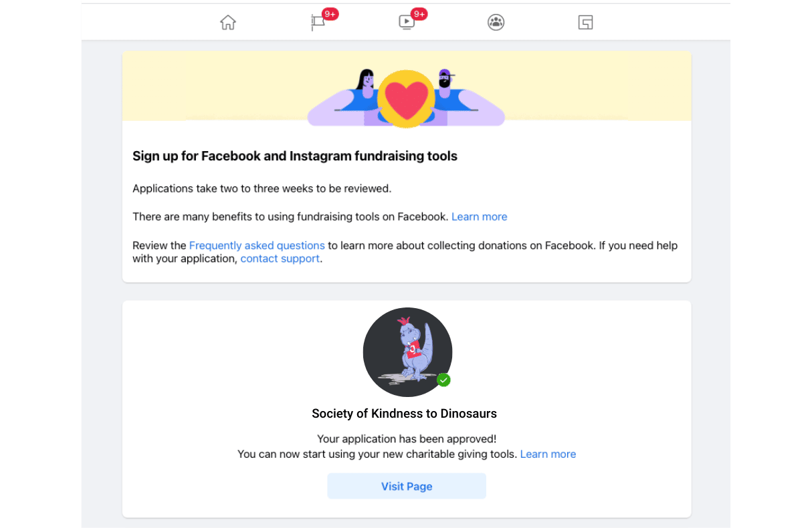Click the Sign up for fundraising tools heading
The image size is (812, 528).
point(295,156)
